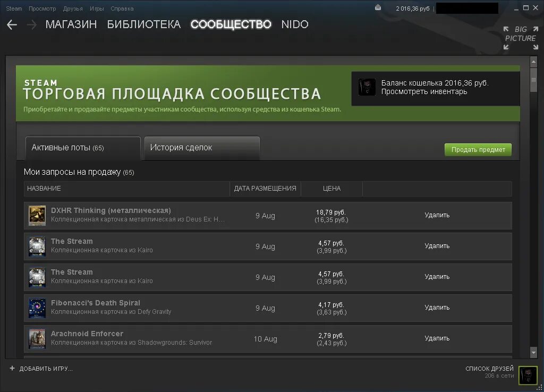
Task: Click the ДАТА РАЗМЕЩЕНИЯ column header
Action: tap(265, 189)
